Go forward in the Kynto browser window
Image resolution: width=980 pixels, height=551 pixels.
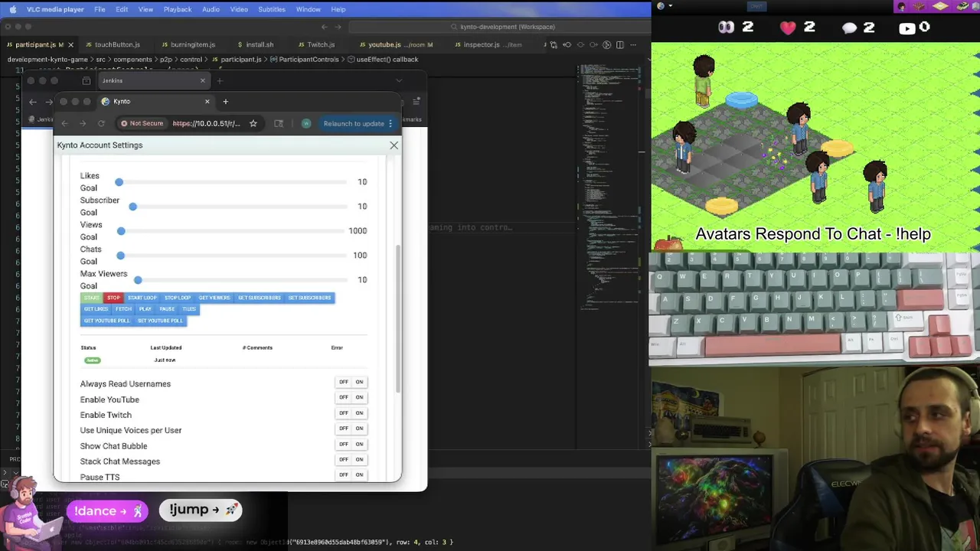click(x=83, y=123)
